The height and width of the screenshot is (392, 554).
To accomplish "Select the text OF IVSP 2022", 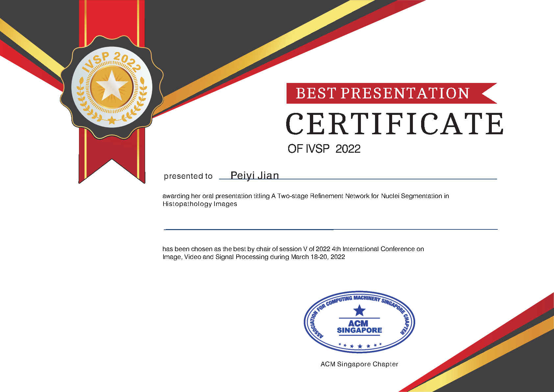I will pyautogui.click(x=324, y=149).
